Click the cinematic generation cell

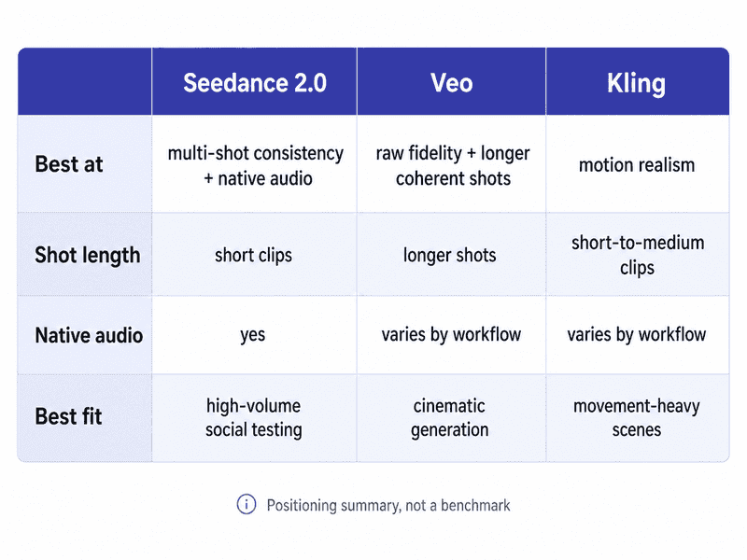(x=450, y=417)
